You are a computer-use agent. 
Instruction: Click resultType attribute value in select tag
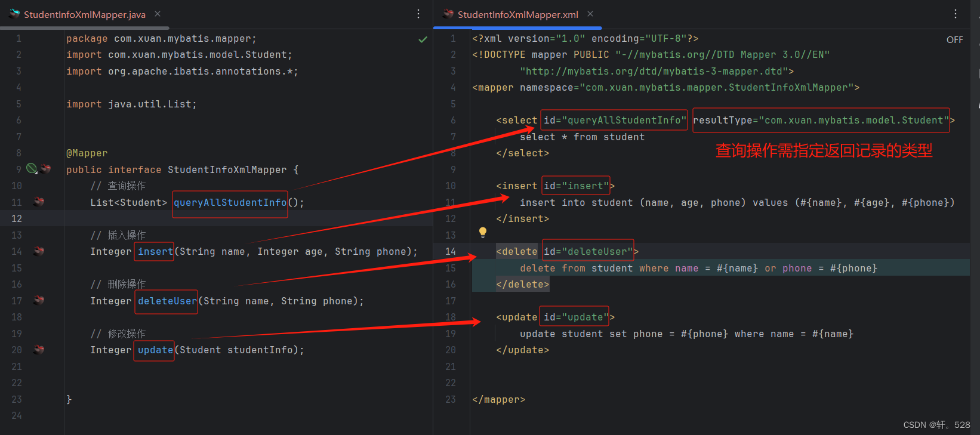point(854,121)
